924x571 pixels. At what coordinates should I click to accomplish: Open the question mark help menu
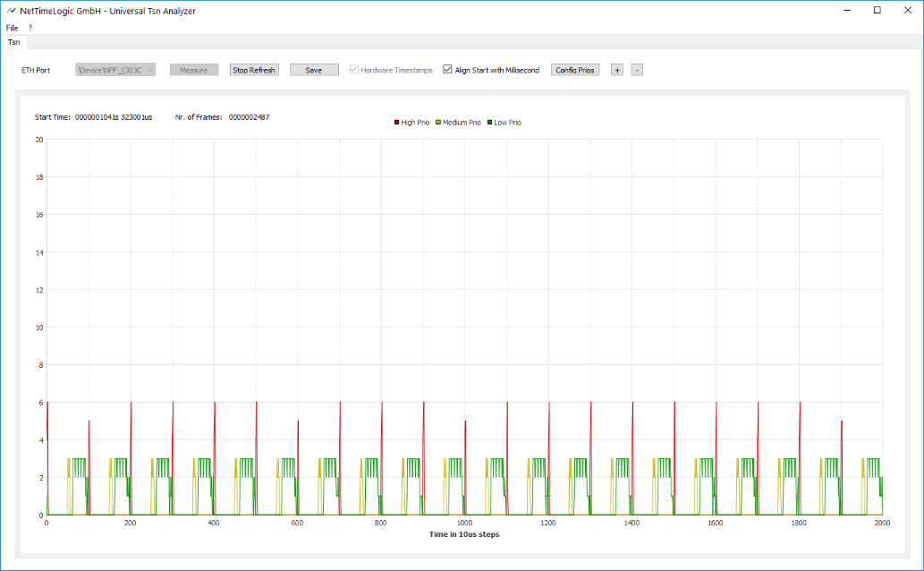coord(30,28)
